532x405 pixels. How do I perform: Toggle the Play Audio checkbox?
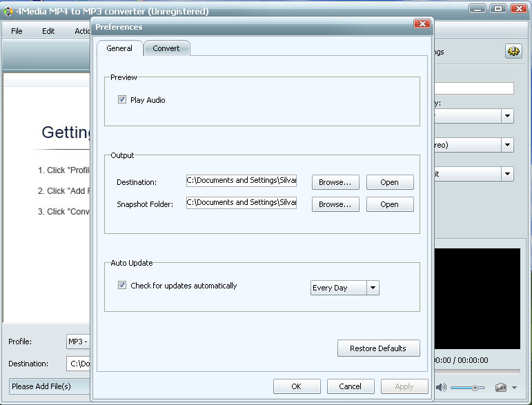pos(122,99)
